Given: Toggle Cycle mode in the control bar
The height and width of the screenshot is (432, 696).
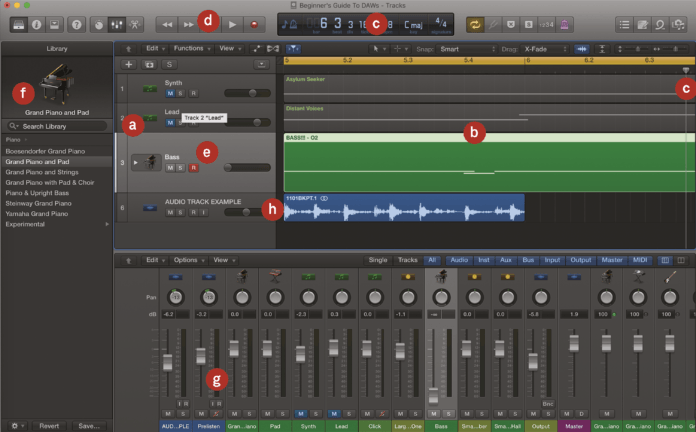Looking at the screenshot, I should (476, 22).
